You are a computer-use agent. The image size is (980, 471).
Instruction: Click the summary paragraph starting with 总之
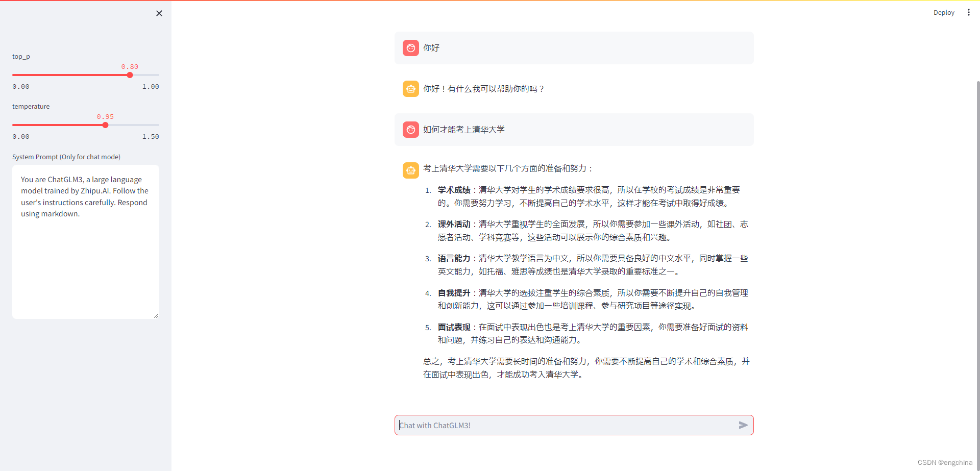586,368
